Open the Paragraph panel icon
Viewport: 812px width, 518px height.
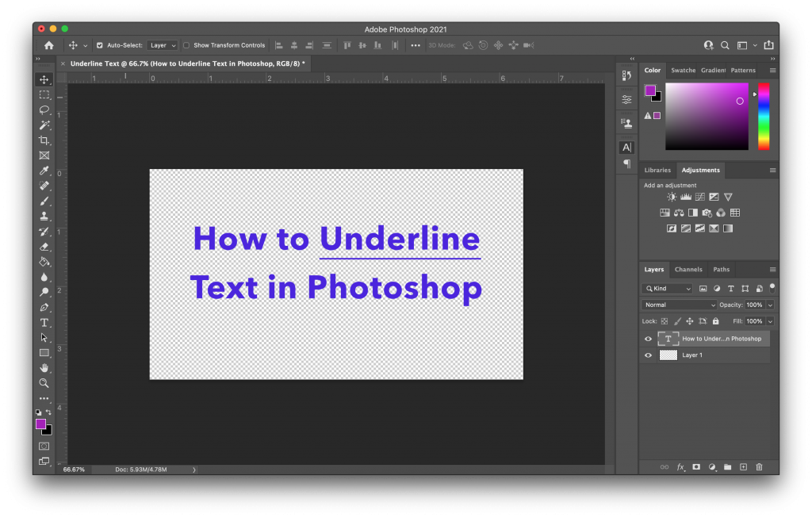pos(626,163)
